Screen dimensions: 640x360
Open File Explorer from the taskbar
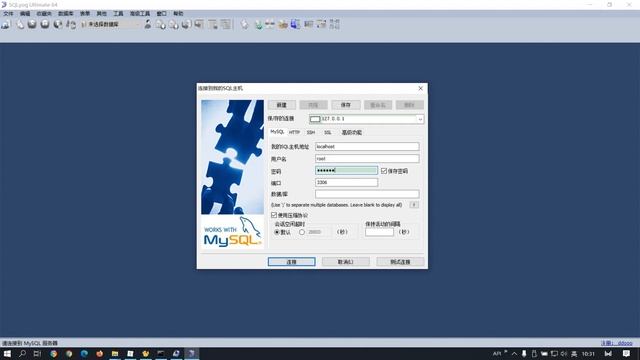(x=115, y=353)
